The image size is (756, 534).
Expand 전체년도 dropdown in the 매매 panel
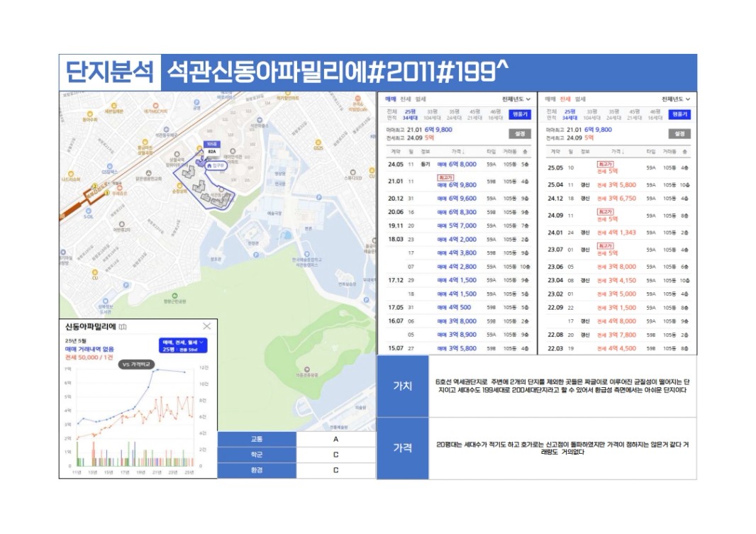pyautogui.click(x=516, y=99)
